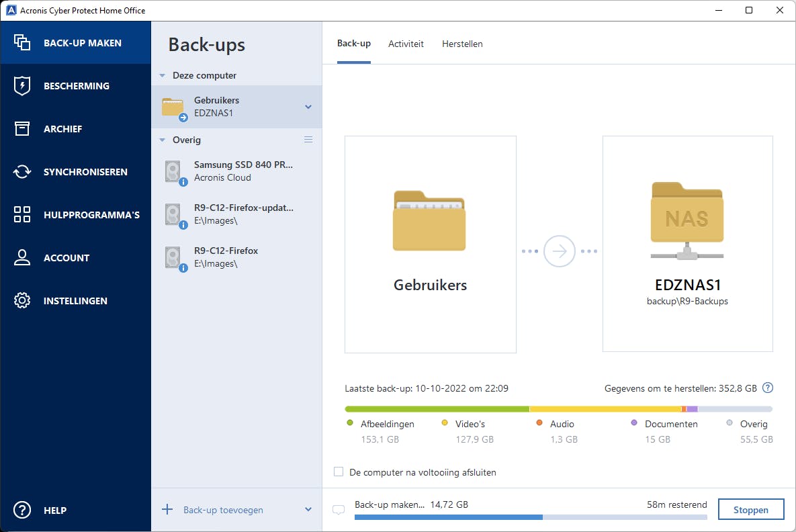This screenshot has width=796, height=532.
Task: Click the R9-C12-Firefox-updat disk icon
Action: [173, 214]
